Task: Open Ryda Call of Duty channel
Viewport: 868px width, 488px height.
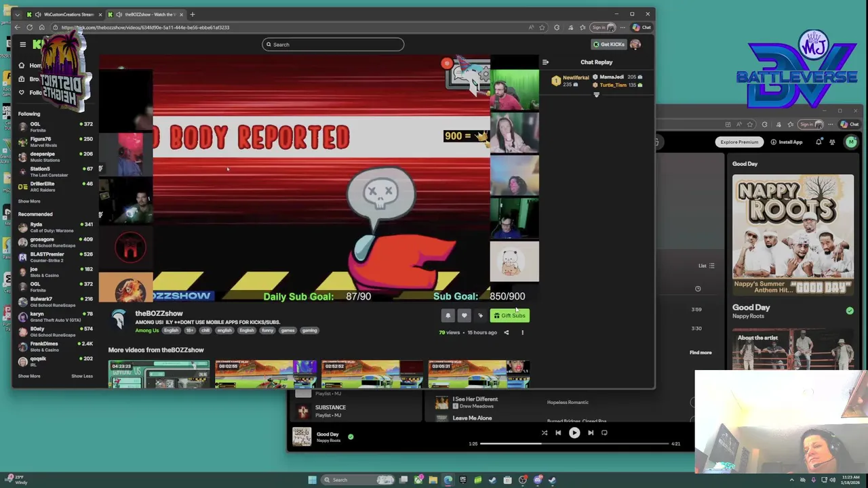Action: click(56, 227)
